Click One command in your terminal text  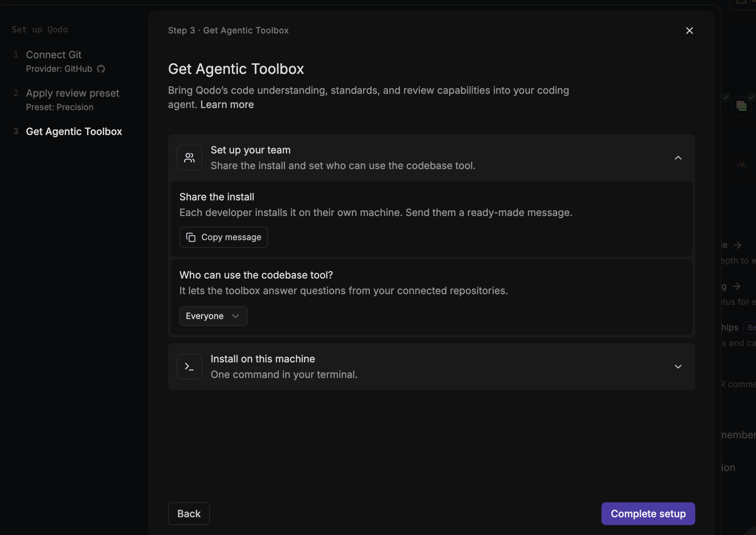284,375
